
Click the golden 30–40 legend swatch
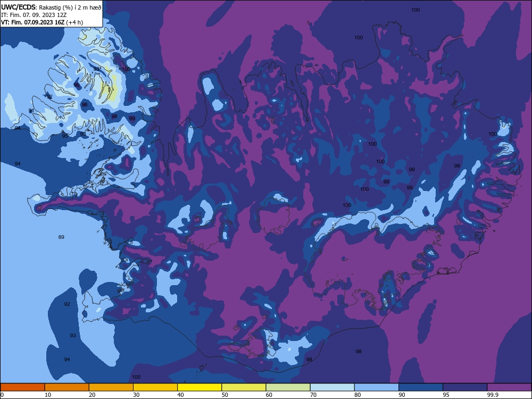155,387
